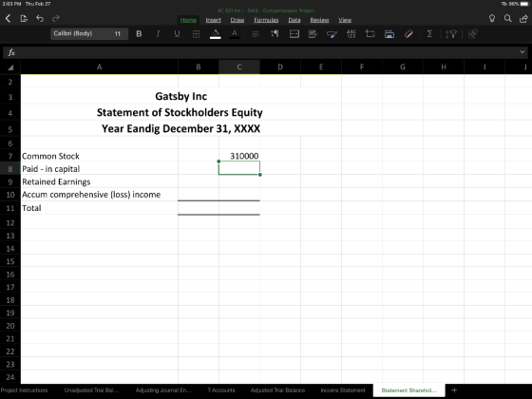This screenshot has height=399, width=532.
Task: Open the search magnifier icon
Action: pyautogui.click(x=507, y=18)
